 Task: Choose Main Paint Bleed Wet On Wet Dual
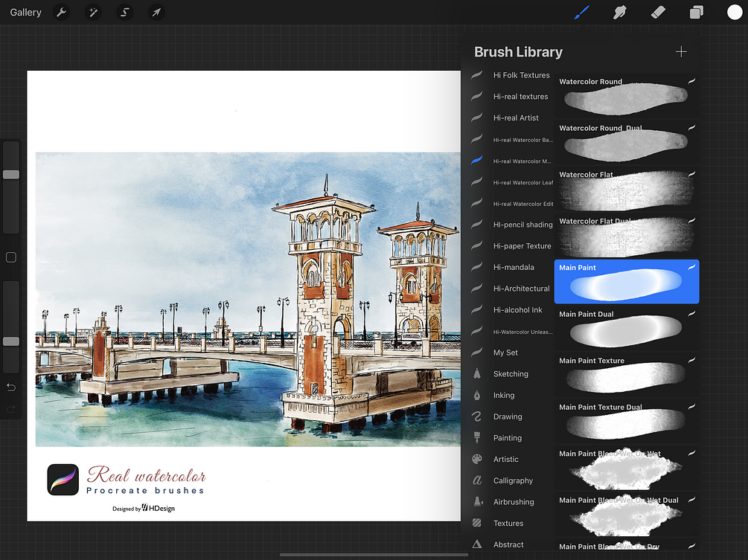pyautogui.click(x=627, y=514)
